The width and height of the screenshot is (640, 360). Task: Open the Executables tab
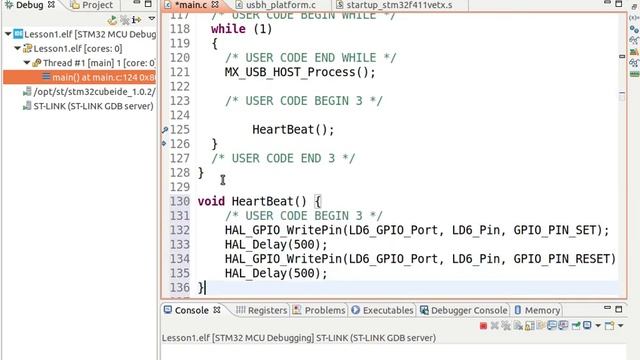[x=382, y=310]
